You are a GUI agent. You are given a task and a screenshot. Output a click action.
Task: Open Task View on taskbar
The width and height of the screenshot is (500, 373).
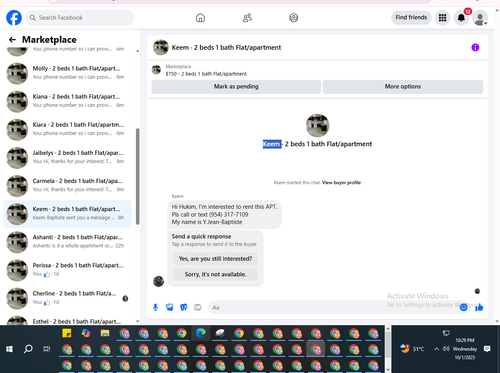point(47,349)
